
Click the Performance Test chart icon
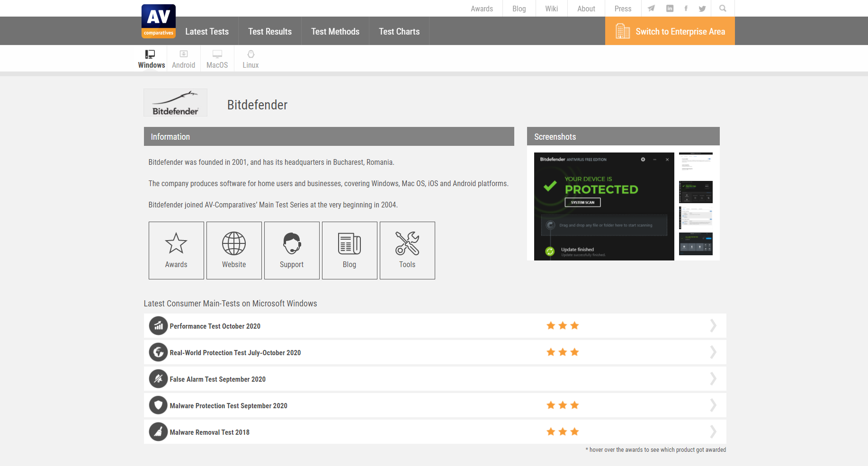click(x=159, y=326)
